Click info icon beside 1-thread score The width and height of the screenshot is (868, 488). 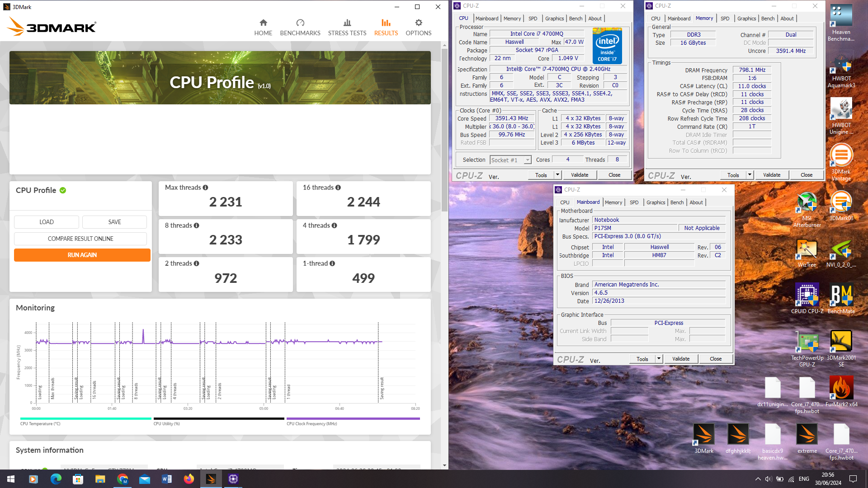(332, 263)
